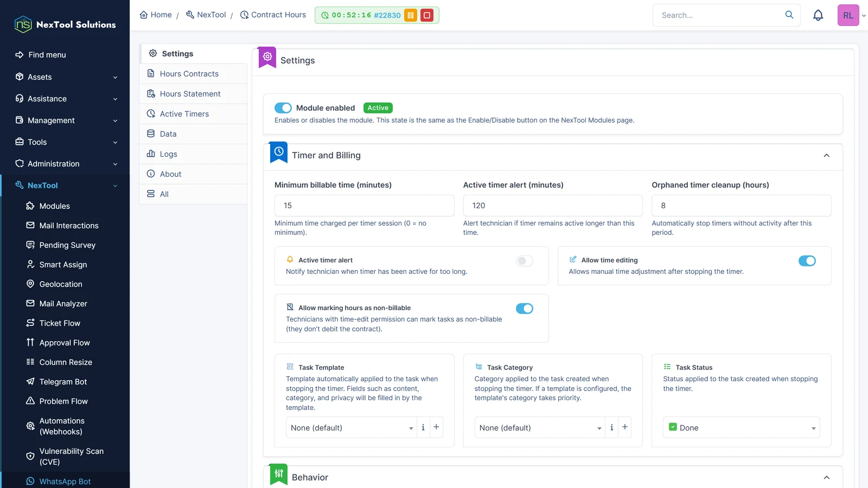Open the notifications bell

point(818,15)
